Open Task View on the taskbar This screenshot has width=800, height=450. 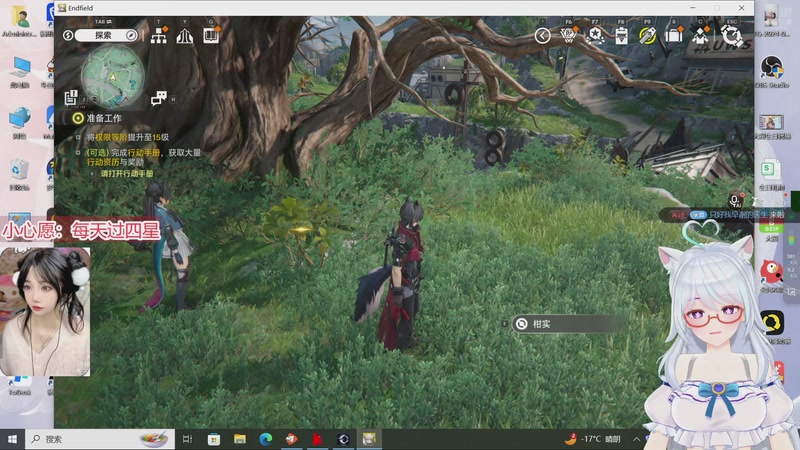(187, 439)
